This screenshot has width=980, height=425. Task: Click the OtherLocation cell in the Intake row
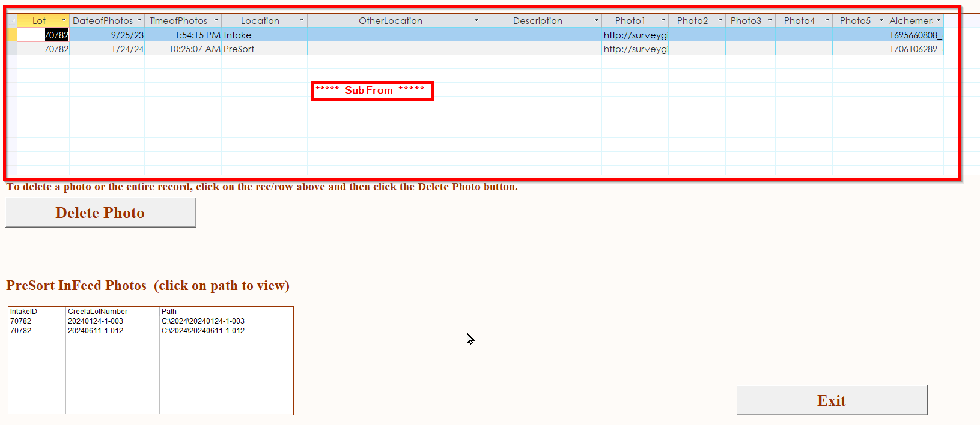pyautogui.click(x=395, y=35)
